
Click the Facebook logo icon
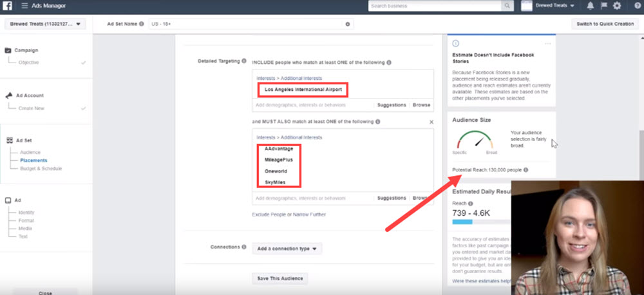pyautogui.click(x=7, y=6)
